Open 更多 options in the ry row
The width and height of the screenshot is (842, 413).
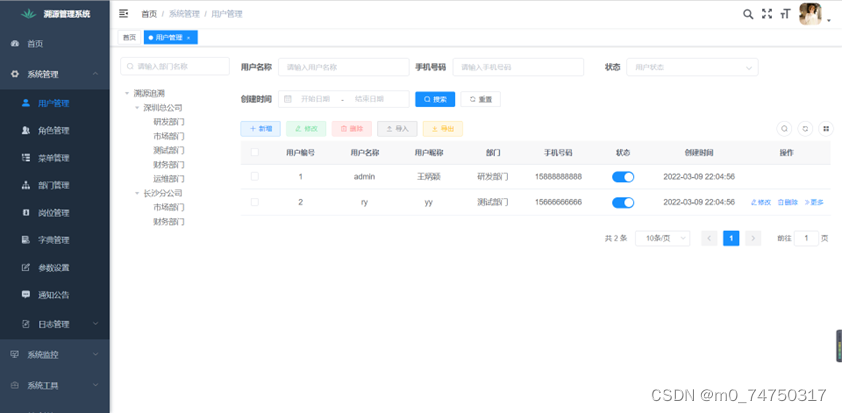coord(814,202)
